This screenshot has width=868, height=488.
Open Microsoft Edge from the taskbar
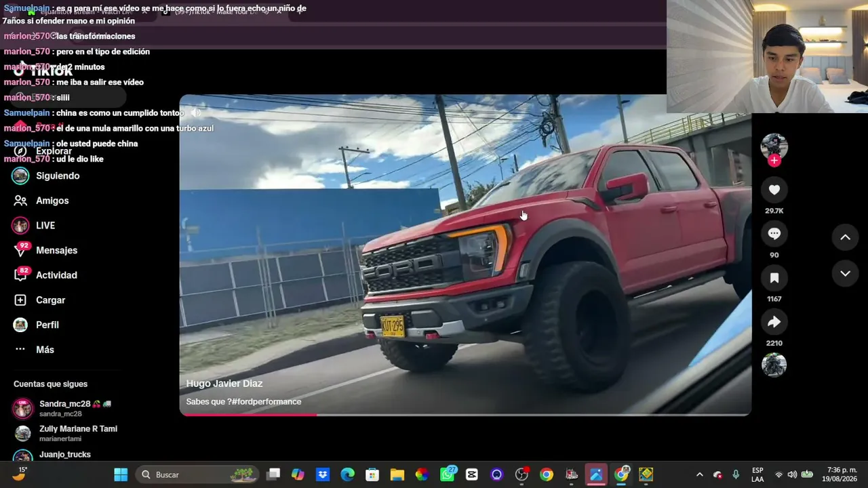click(347, 474)
